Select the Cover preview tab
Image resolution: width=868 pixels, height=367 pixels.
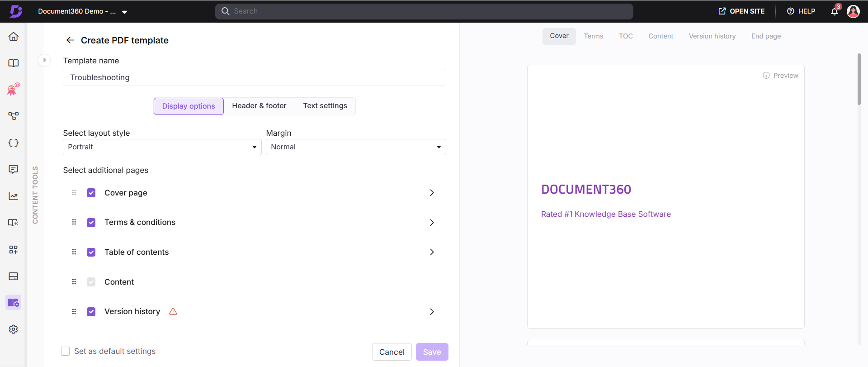559,36
